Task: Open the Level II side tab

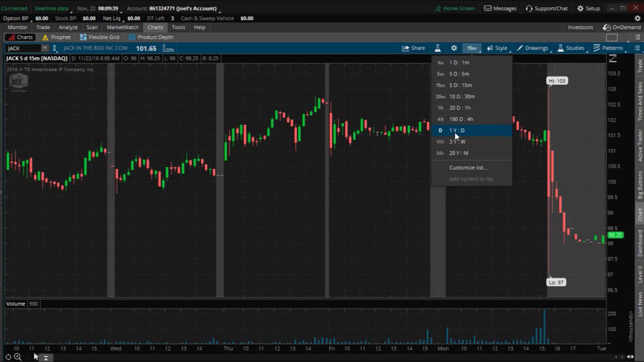Action: point(640,274)
